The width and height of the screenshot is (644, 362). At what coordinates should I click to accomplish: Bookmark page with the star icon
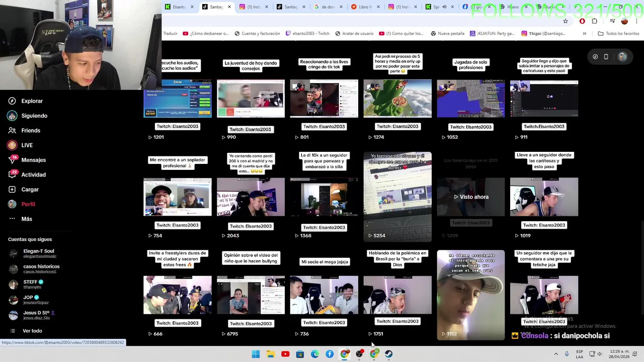click(x=566, y=21)
